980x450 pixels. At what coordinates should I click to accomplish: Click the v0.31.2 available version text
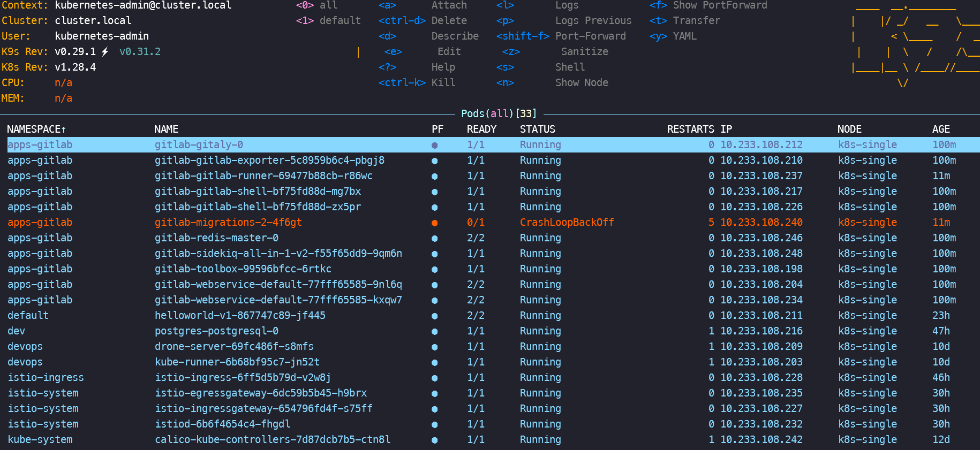point(140,51)
